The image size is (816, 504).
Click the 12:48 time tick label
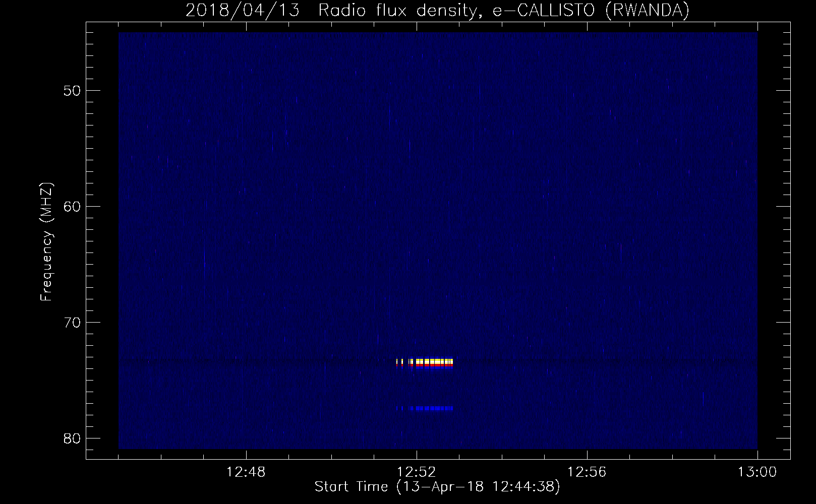246,472
